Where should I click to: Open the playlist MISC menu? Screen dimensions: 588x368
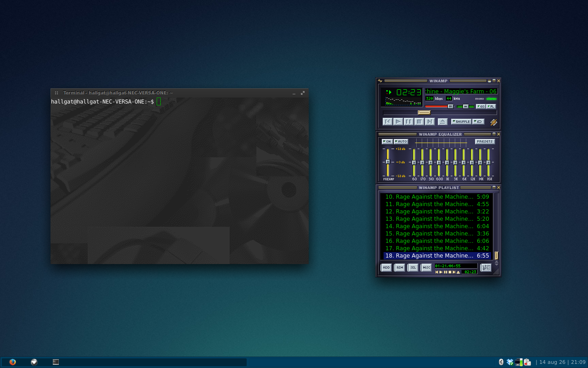click(426, 267)
